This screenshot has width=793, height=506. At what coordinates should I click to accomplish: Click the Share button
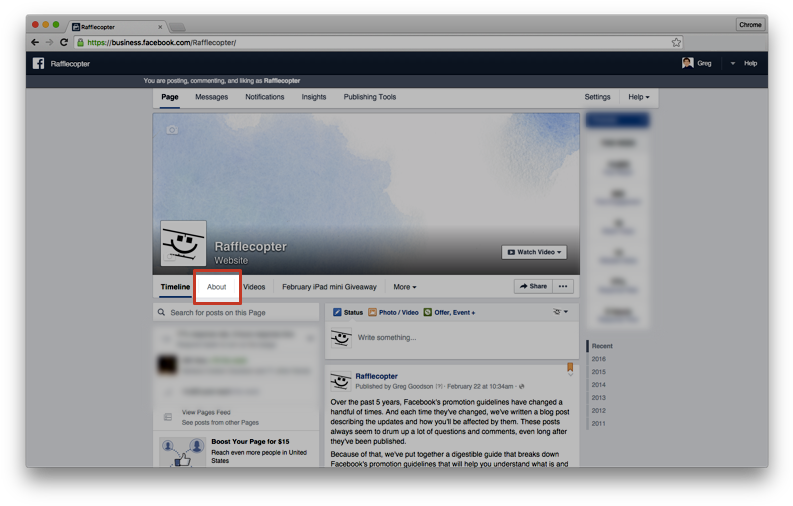(x=533, y=286)
